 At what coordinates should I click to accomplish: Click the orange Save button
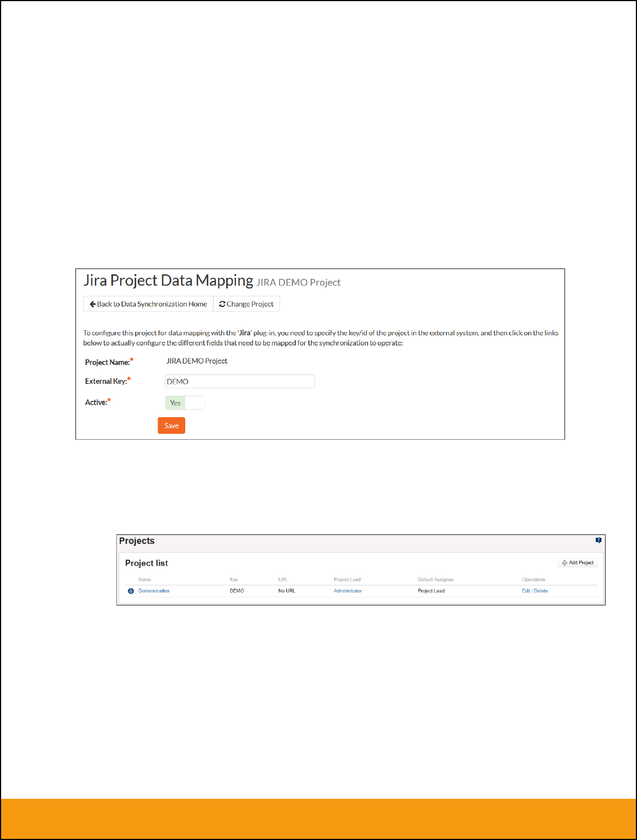pyautogui.click(x=172, y=426)
